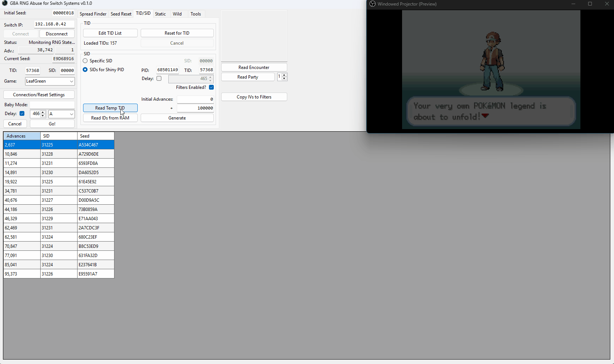Select the row with 40,676 advances

(x=59, y=200)
